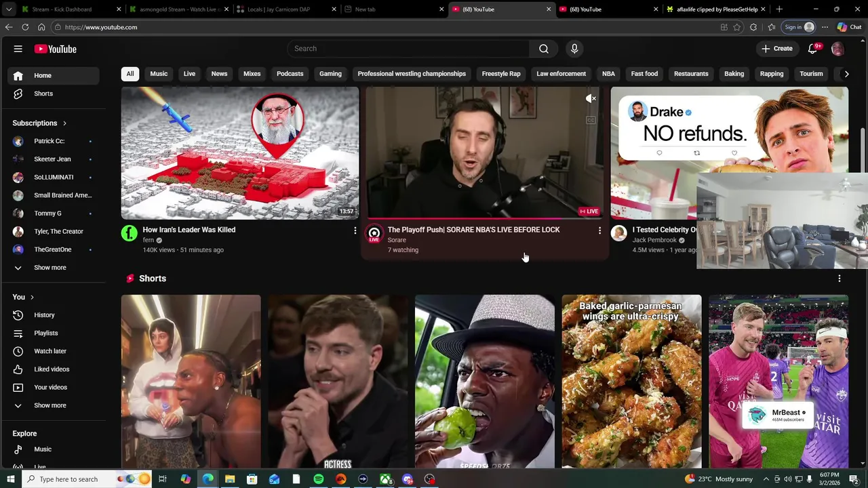868x488 pixels.
Task: Open the Drake NO refunds video thumbnail
Action: click(729, 152)
